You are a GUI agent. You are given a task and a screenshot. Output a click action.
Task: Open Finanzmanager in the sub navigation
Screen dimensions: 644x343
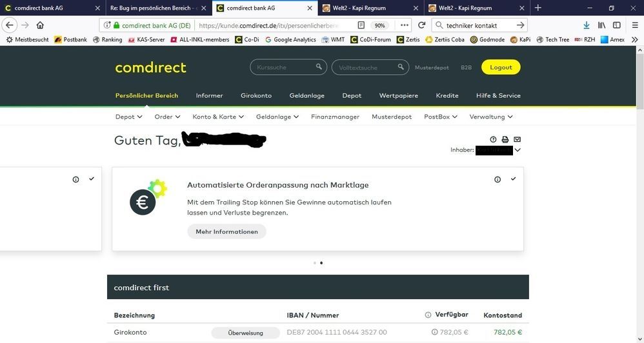pos(335,117)
